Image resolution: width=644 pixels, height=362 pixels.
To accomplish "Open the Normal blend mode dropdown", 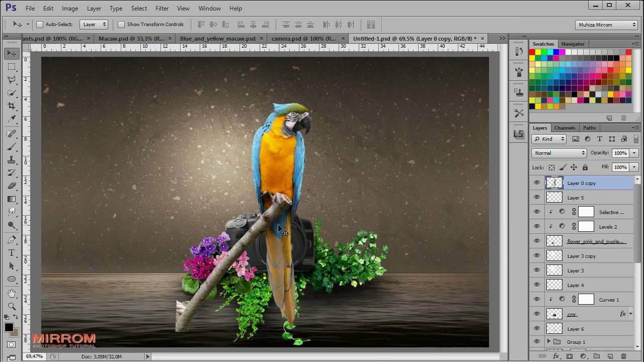I will pos(559,153).
